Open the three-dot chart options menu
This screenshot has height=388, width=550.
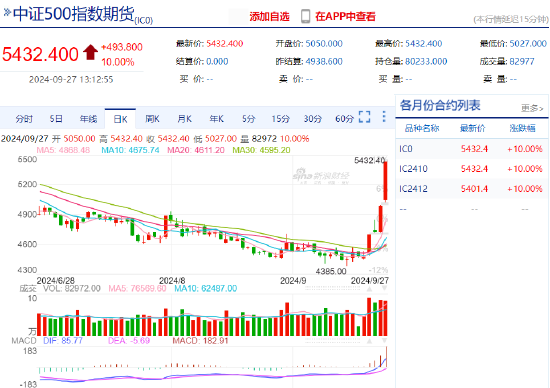384,116
